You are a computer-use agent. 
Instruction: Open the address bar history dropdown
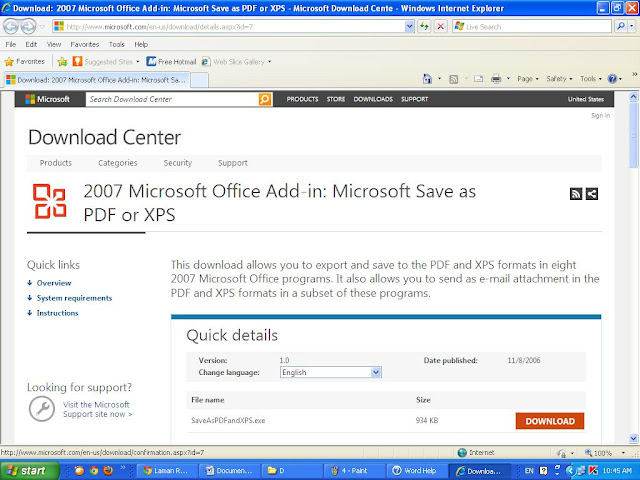click(x=409, y=27)
